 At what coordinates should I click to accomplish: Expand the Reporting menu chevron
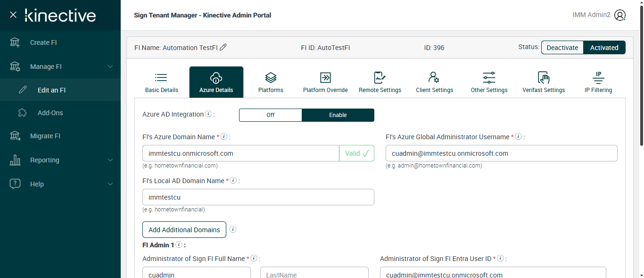pyautogui.click(x=110, y=160)
